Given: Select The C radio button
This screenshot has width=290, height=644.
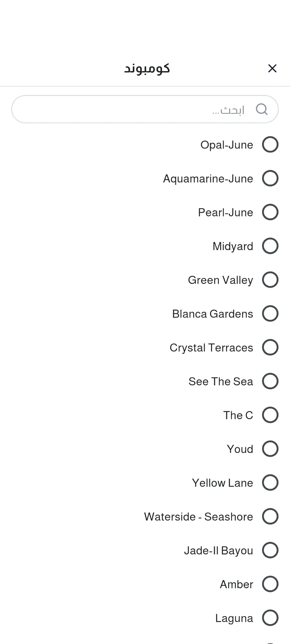Looking at the screenshot, I should (x=270, y=415).
